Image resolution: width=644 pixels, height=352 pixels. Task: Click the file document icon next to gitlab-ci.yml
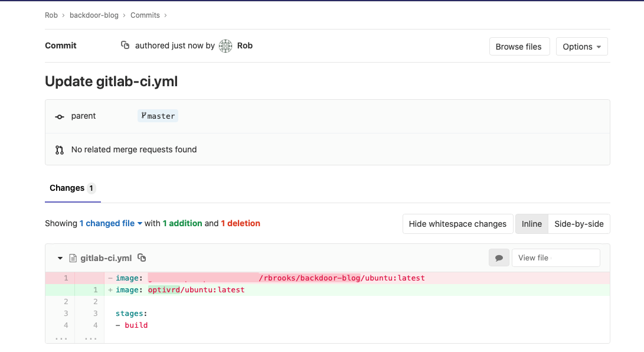click(73, 258)
